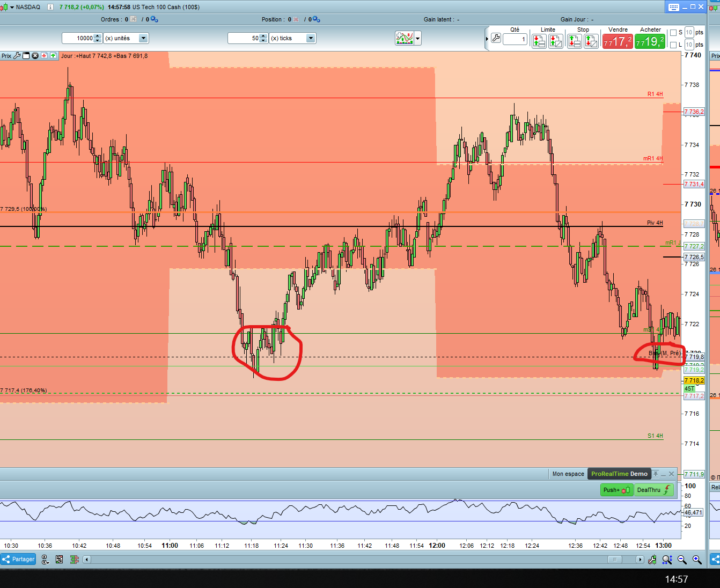Click the red-green grid icon on bottom bar
This screenshot has height=588, width=720.
[x=75, y=560]
